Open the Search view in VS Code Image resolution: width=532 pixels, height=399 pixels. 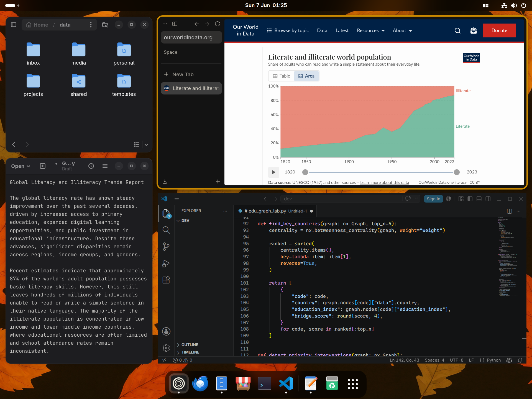pos(166,230)
